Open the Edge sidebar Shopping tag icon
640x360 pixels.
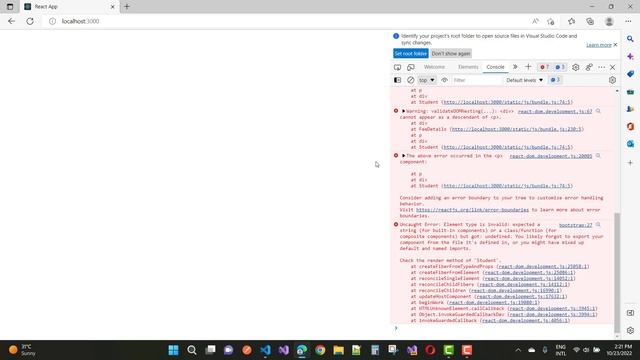coord(630,74)
